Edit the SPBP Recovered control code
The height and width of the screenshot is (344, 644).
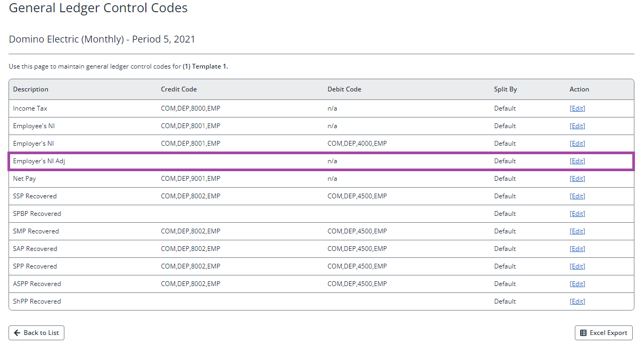click(577, 213)
